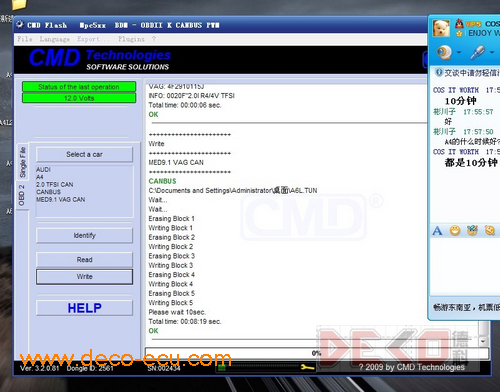Viewport: 500px width, 392px height.
Task: Open the webcam video chat icon
Action: (x=444, y=52)
